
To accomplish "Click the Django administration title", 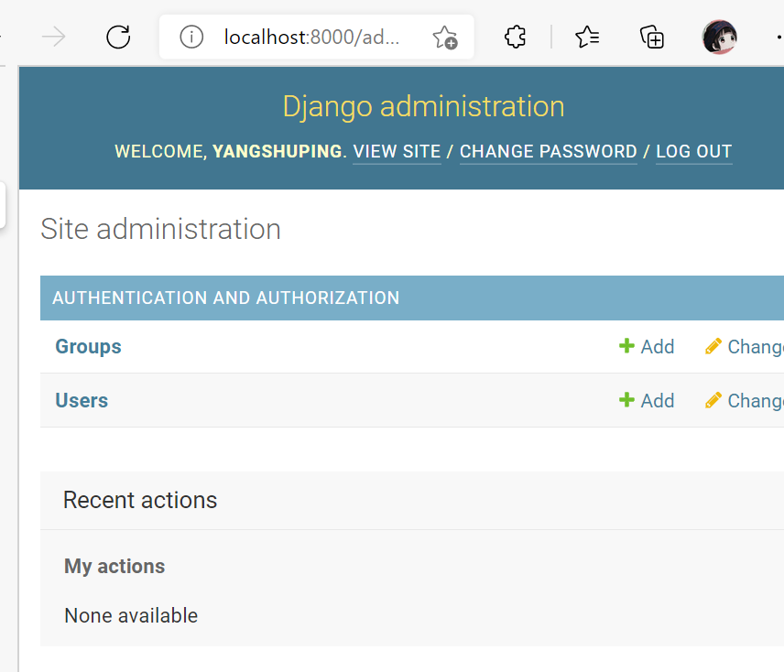I will tap(423, 107).
